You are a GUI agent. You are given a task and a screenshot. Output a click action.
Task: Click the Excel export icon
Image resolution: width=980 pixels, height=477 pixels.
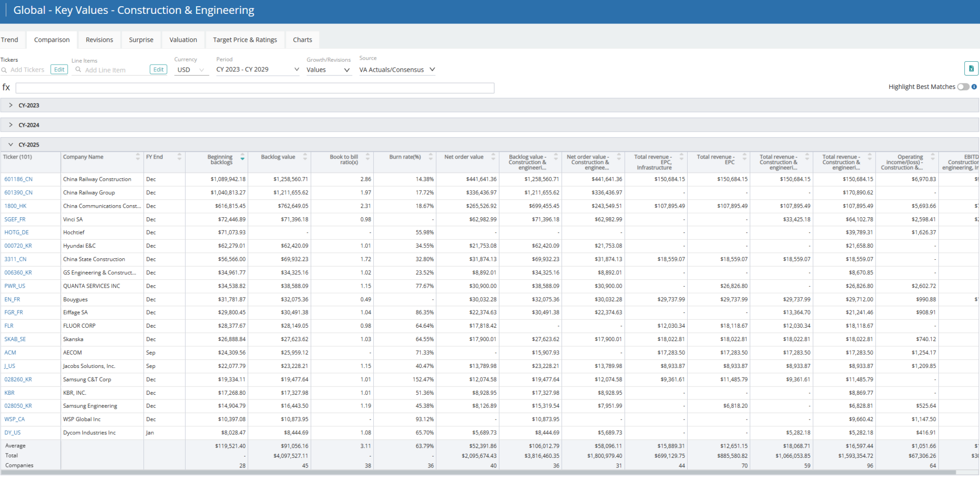[971, 68]
